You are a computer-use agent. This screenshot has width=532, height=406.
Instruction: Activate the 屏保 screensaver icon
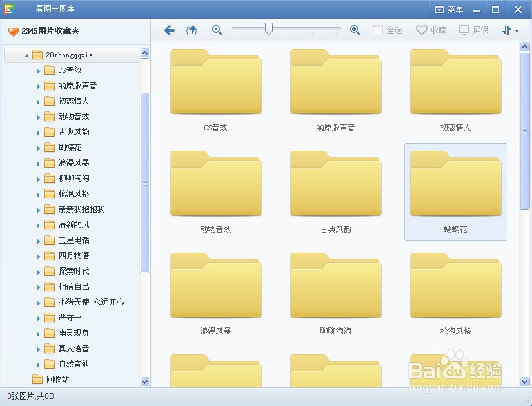click(x=464, y=29)
